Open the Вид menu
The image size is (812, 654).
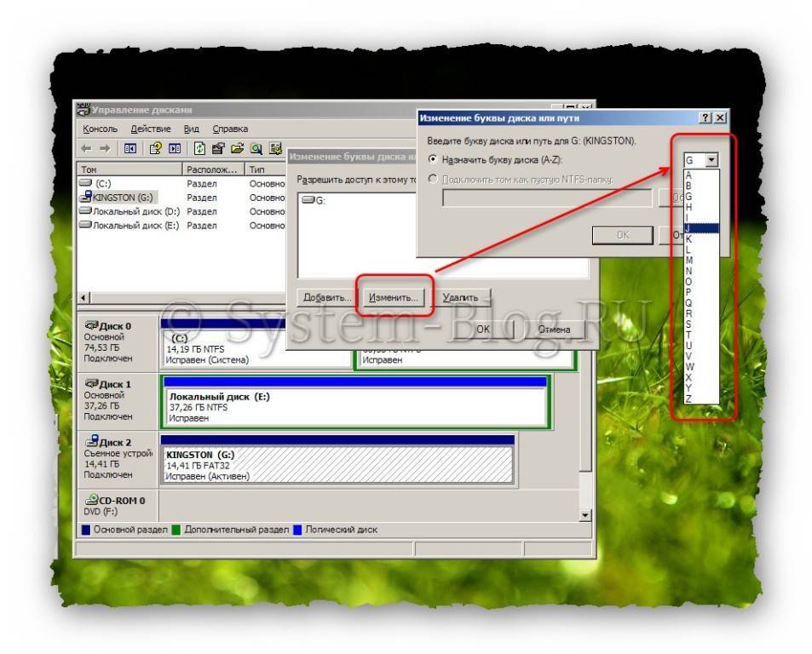click(191, 129)
